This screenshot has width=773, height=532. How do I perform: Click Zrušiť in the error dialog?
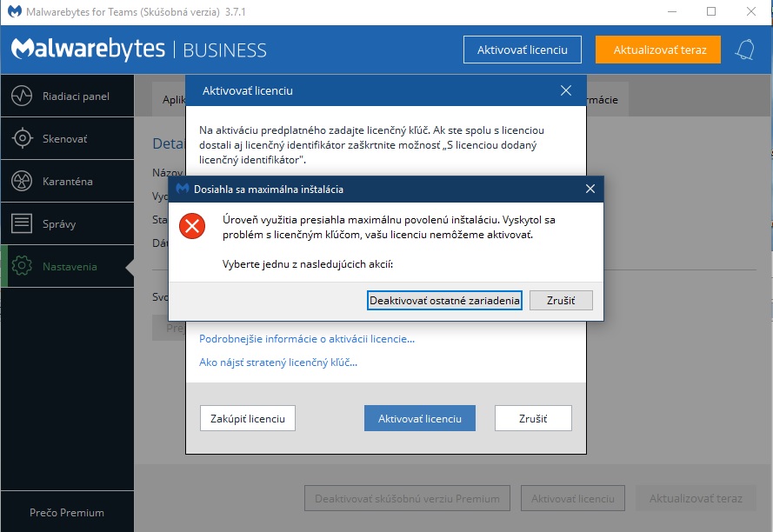tap(561, 301)
